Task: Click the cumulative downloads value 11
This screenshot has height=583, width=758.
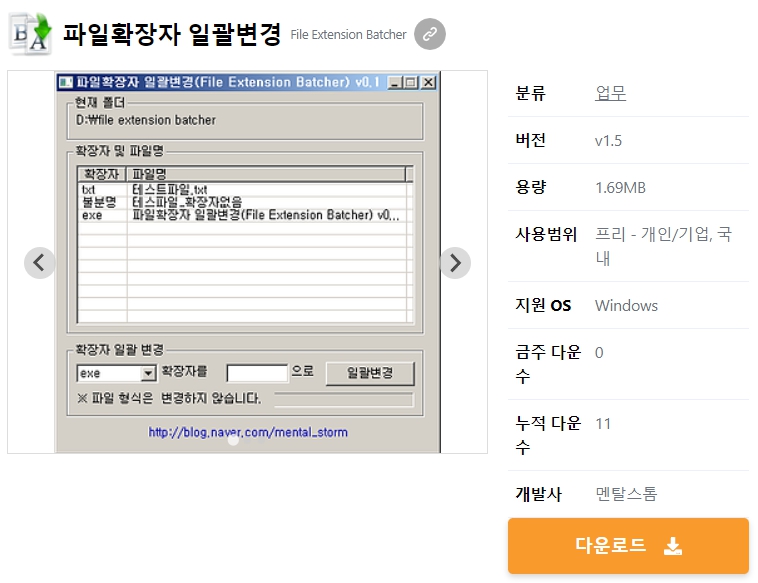Action: pyautogui.click(x=603, y=424)
